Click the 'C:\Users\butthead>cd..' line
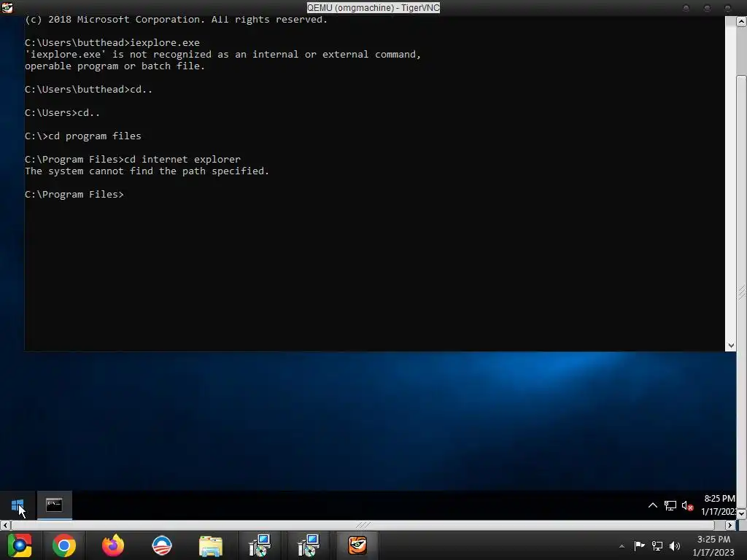Image resolution: width=747 pixels, height=560 pixels. pos(88,89)
